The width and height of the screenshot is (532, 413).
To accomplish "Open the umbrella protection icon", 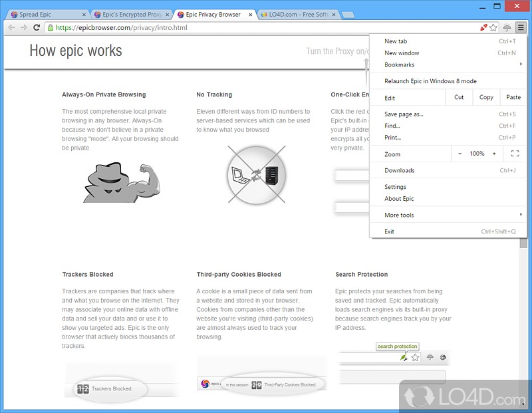I will click(507, 27).
